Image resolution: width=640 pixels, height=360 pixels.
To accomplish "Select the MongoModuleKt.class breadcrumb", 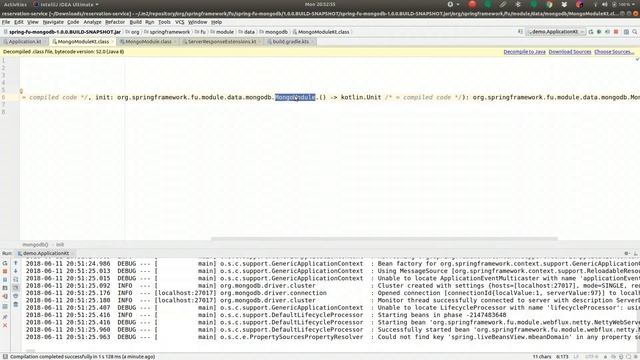I will pos(321,32).
